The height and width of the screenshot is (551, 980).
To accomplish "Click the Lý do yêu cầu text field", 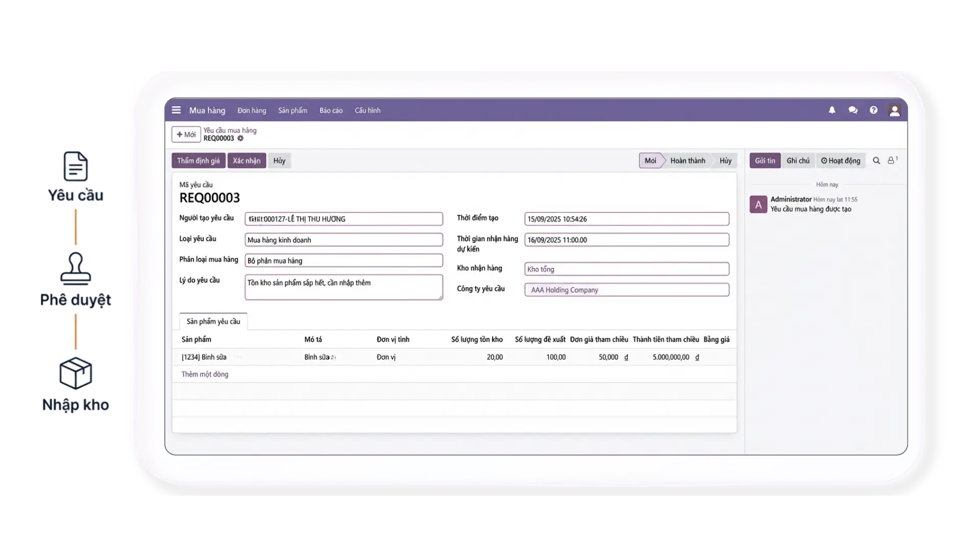I will pyautogui.click(x=344, y=287).
